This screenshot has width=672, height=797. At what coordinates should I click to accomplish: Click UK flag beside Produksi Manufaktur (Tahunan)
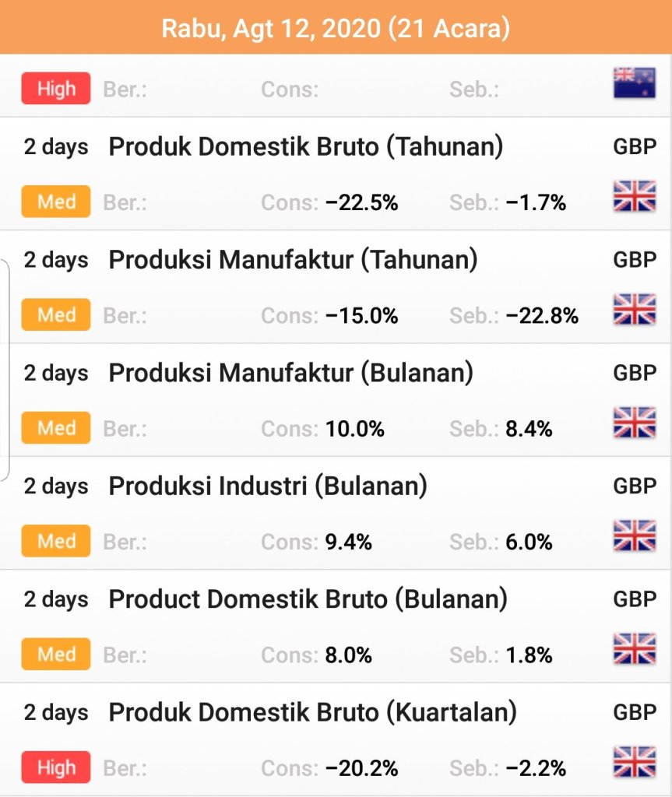pyautogui.click(x=635, y=309)
